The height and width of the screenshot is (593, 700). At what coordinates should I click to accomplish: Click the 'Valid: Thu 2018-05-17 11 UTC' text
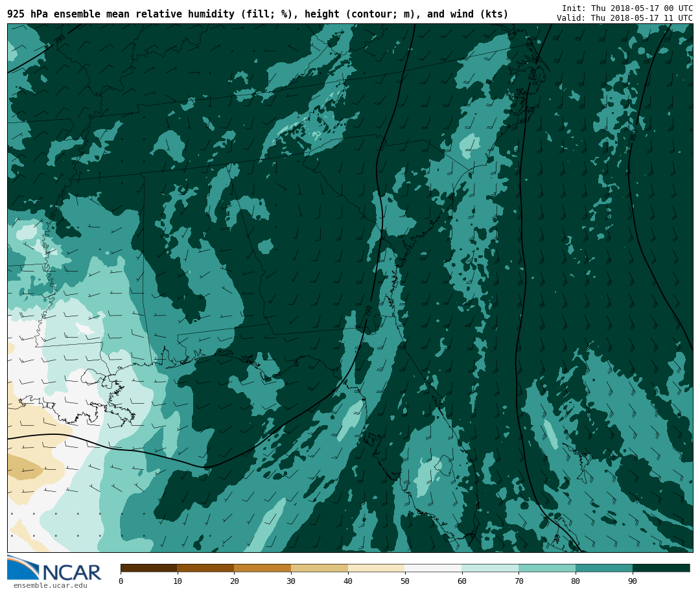[x=625, y=18]
